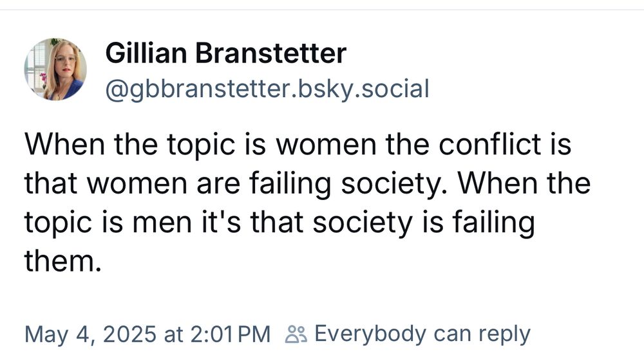The image size is (644, 357).
Task: Click the year "2025" in the timestamp
Action: (x=129, y=334)
